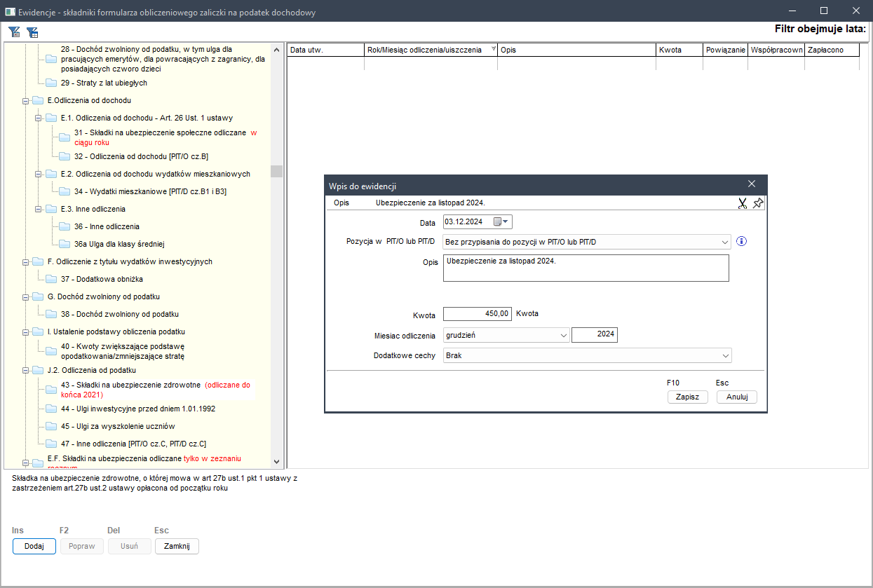The width and height of the screenshot is (873, 588).
Task: Collapse the E.Odliczenia od dochodu tree node
Action: click(x=26, y=101)
